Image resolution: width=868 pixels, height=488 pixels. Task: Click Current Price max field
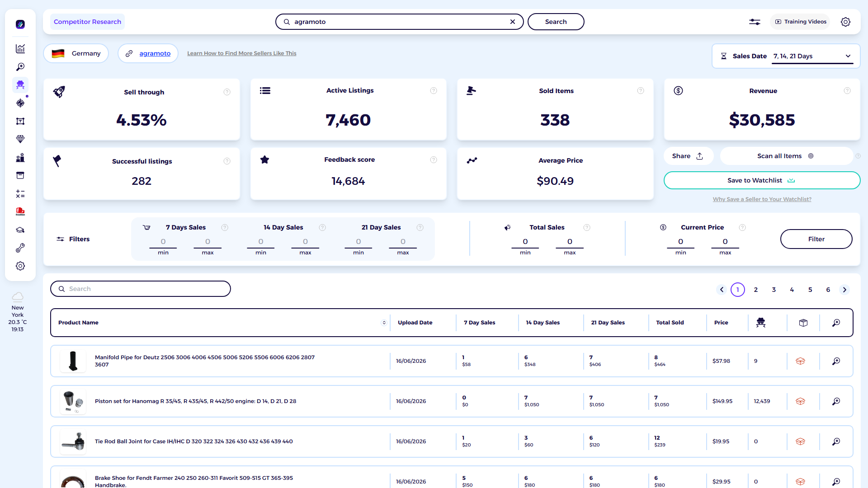point(725,242)
